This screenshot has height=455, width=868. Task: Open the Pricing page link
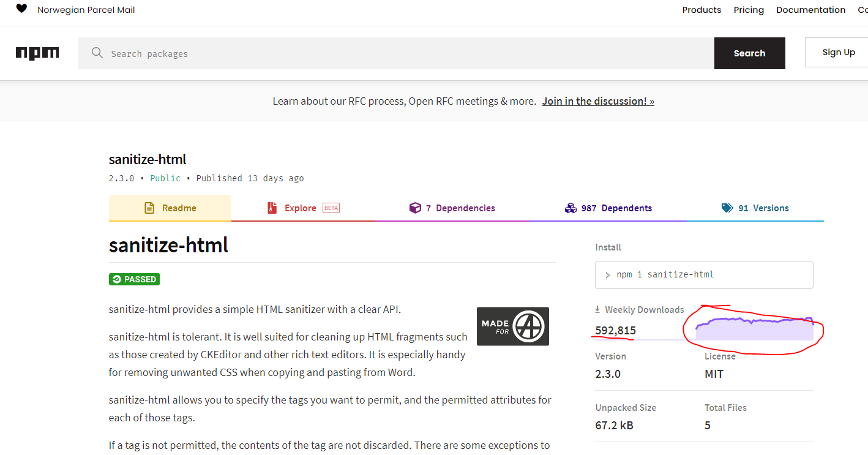749,10
